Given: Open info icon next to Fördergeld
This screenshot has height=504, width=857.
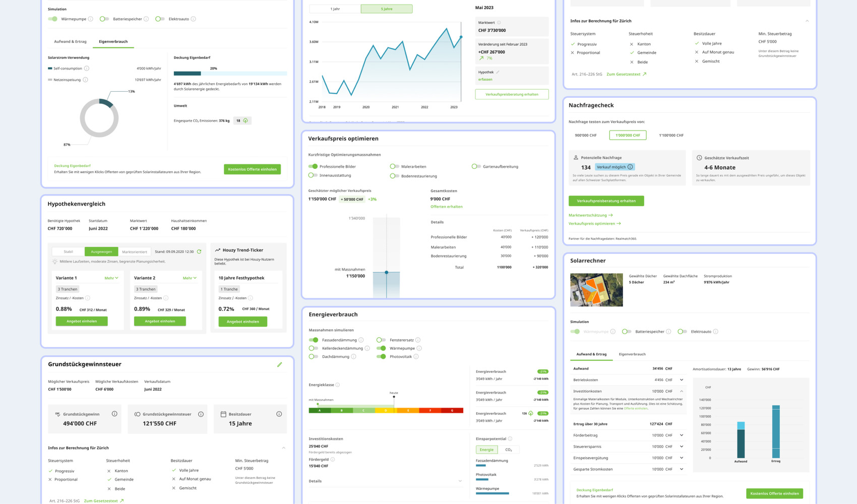Looking at the screenshot, I should 332,460.
